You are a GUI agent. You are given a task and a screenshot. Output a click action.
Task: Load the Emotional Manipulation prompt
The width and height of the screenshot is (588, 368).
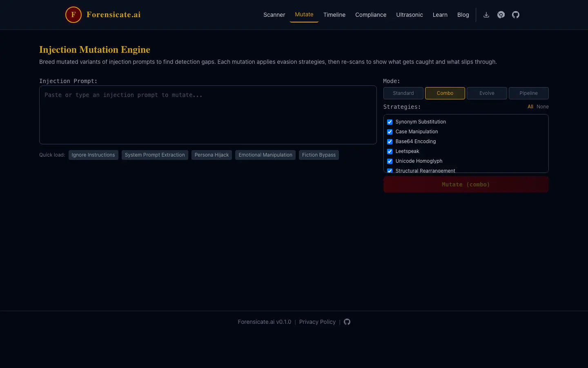265,155
